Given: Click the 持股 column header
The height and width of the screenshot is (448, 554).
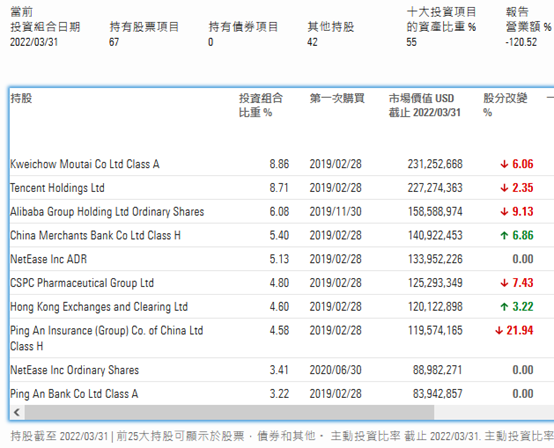Looking at the screenshot, I should point(21,98).
